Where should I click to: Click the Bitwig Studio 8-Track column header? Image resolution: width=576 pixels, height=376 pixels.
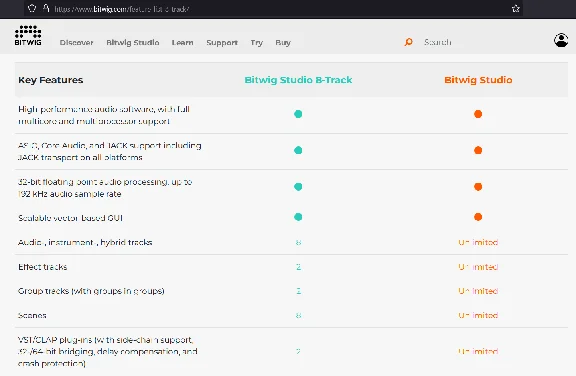tap(298, 80)
